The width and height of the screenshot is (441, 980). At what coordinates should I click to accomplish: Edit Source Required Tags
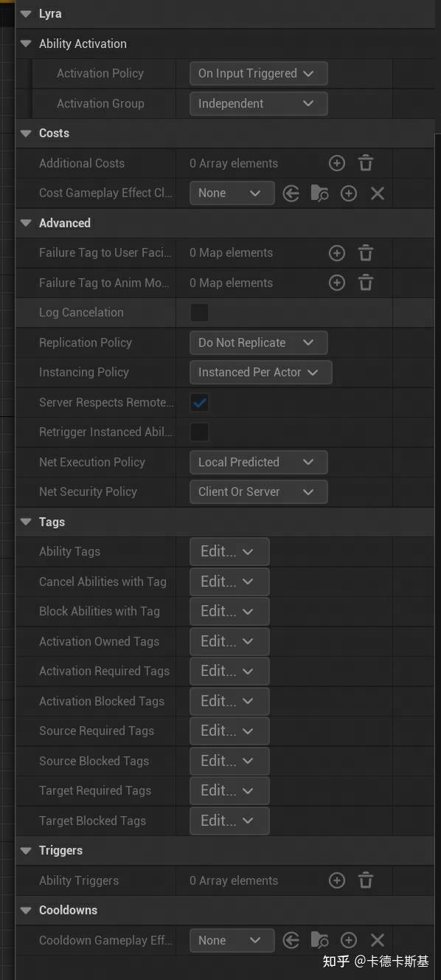coord(229,731)
